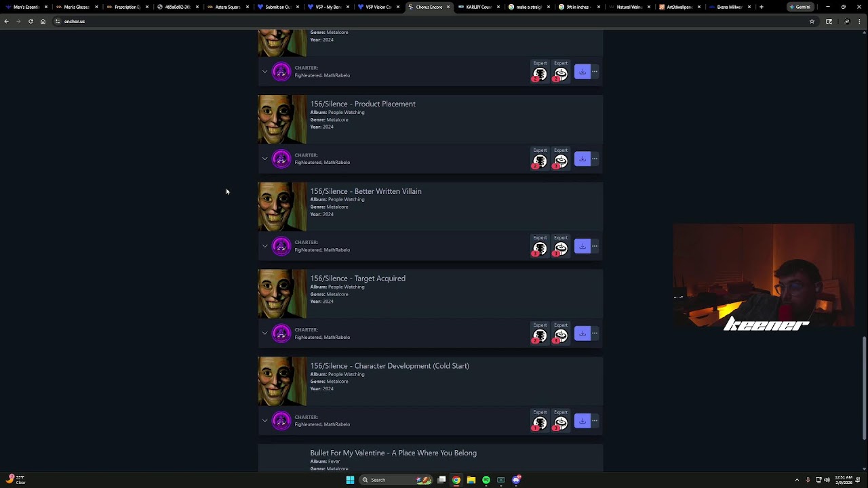Screen dimensions: 868x488
Task: Click the guitar Expert icon for Product Placement
Action: point(540,161)
